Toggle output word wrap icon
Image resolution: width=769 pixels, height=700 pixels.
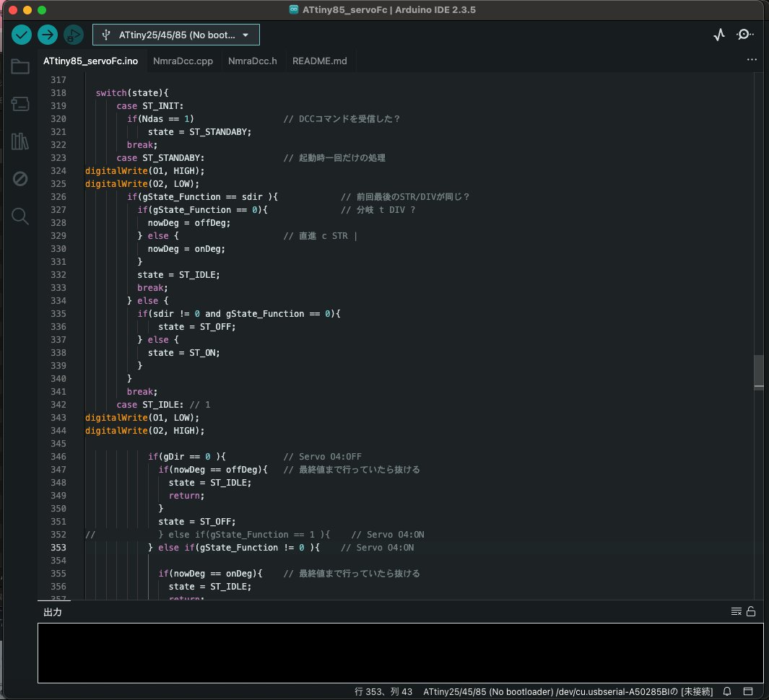(736, 611)
